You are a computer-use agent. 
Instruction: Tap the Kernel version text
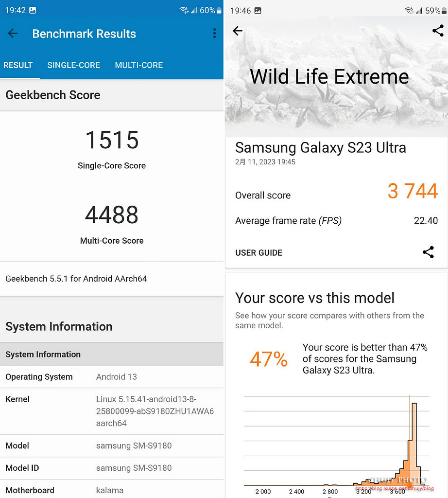click(155, 411)
